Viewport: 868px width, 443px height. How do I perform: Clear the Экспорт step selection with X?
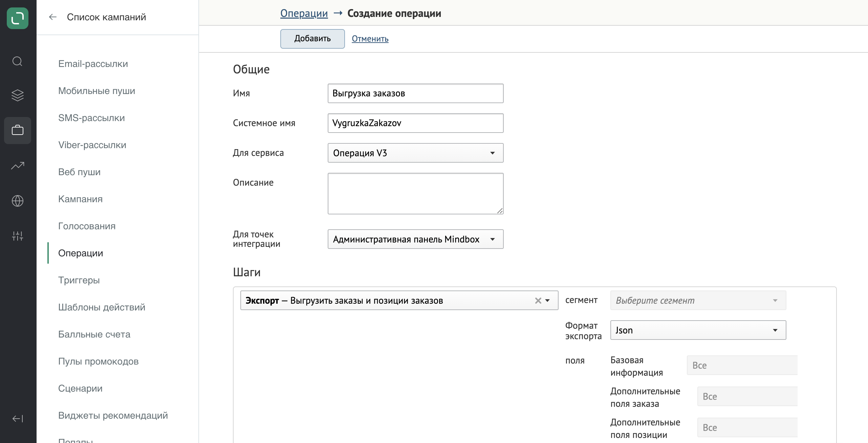(538, 301)
